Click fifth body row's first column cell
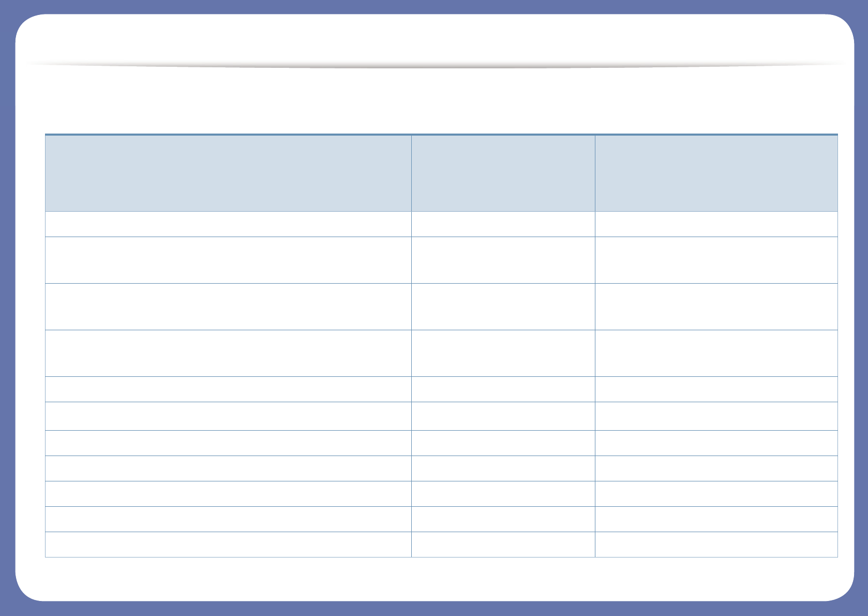 (228, 389)
